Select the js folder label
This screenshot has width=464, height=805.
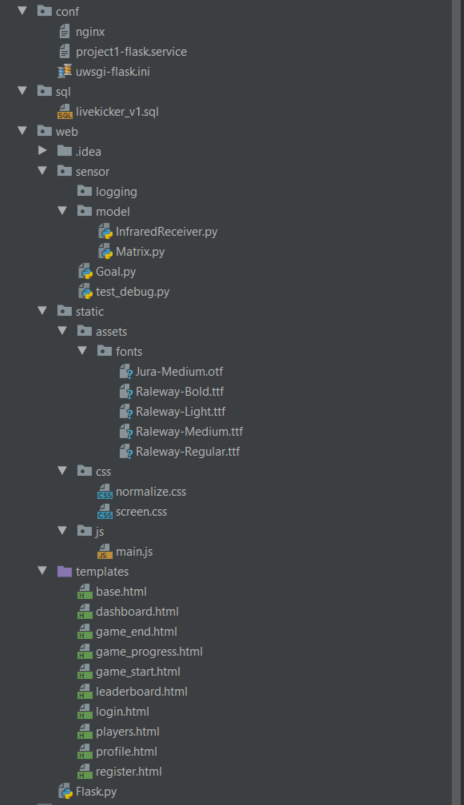100,532
